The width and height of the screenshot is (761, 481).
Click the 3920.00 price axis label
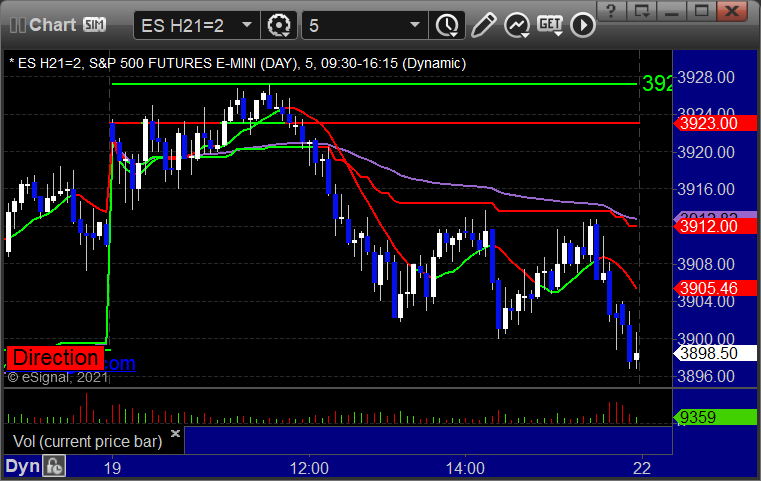coord(706,152)
